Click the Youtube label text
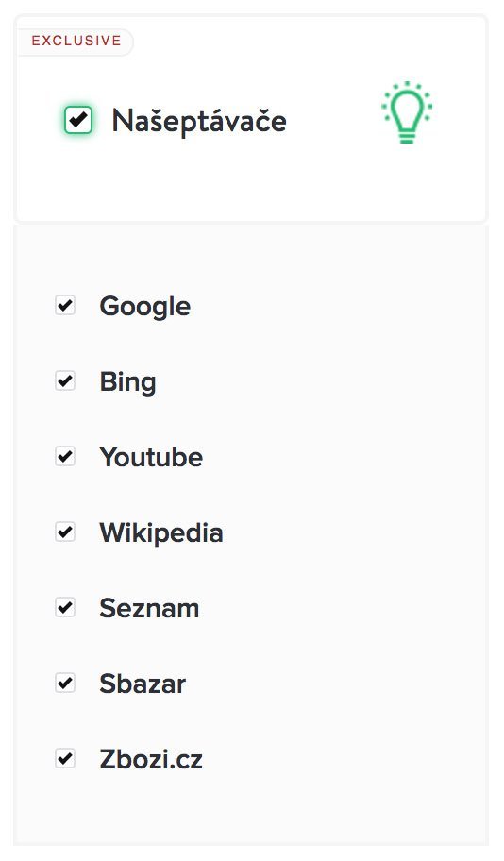This screenshot has height=861, width=504. coord(151,457)
